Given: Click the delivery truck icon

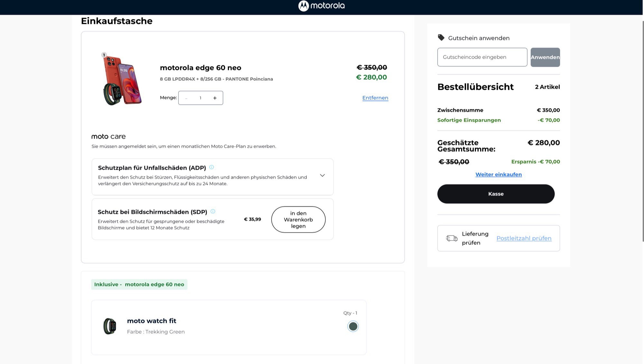Looking at the screenshot, I should click(x=452, y=238).
